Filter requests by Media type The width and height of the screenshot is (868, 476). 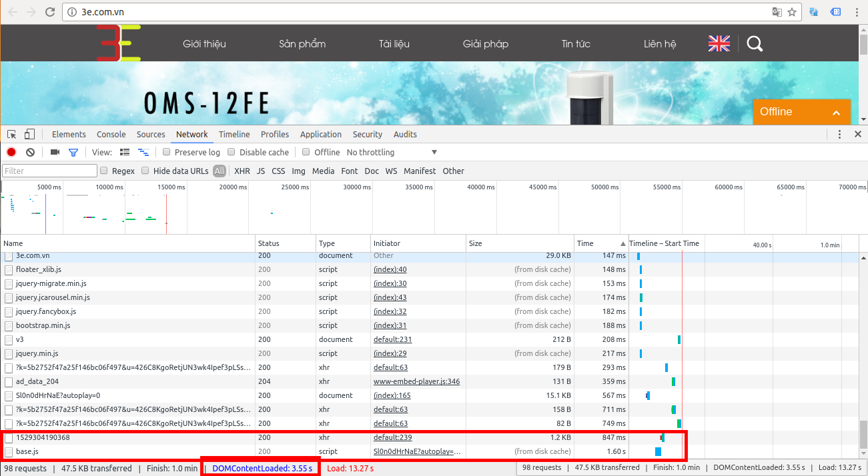point(323,171)
